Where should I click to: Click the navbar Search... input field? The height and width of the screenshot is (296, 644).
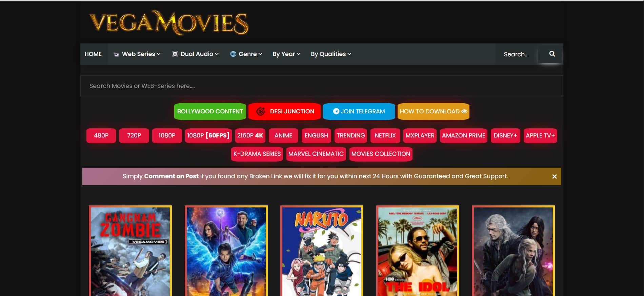pyautogui.click(x=516, y=54)
